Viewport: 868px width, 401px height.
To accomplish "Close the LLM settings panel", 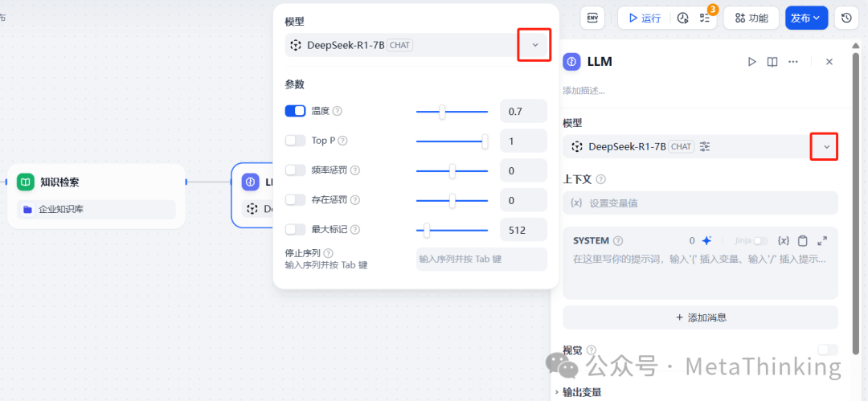I will pos(829,62).
